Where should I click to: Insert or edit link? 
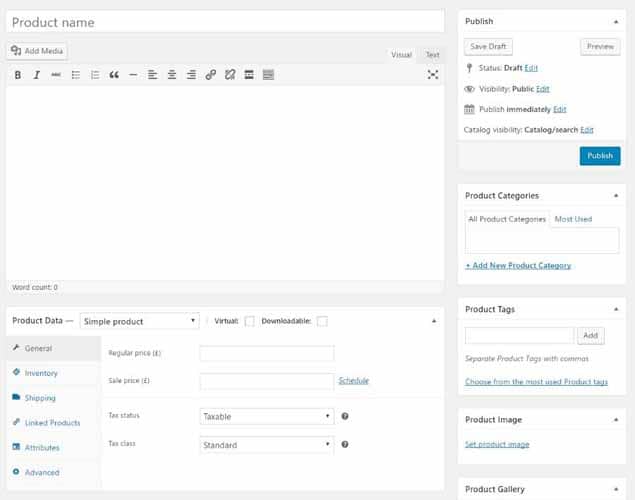click(x=211, y=75)
